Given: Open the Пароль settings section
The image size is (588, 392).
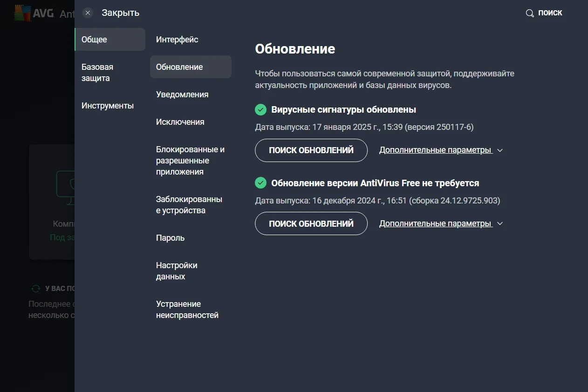Looking at the screenshot, I should 171,238.
